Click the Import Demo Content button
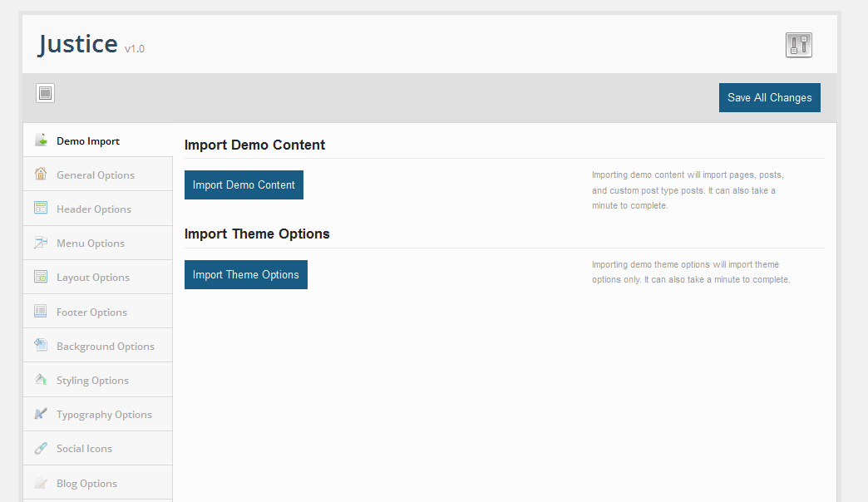This screenshot has width=868, height=502. [244, 185]
